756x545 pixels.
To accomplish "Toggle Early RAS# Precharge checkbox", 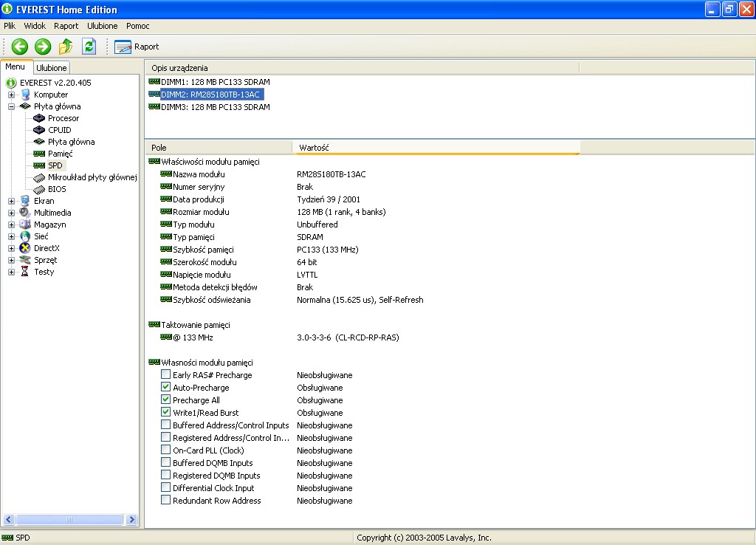I will click(x=165, y=374).
